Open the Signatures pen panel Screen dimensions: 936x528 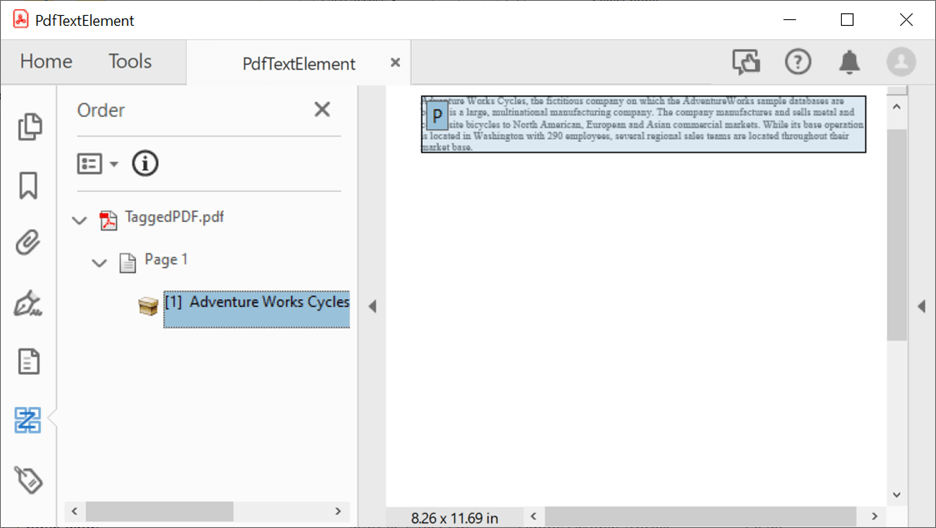(x=29, y=303)
